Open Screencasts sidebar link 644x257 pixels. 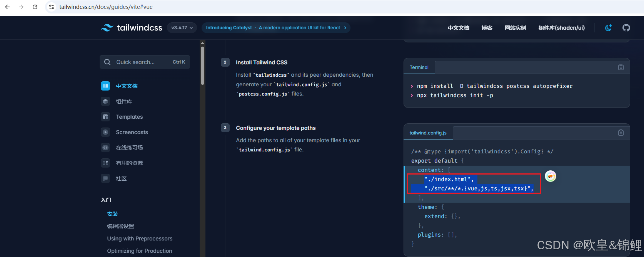pyautogui.click(x=132, y=132)
